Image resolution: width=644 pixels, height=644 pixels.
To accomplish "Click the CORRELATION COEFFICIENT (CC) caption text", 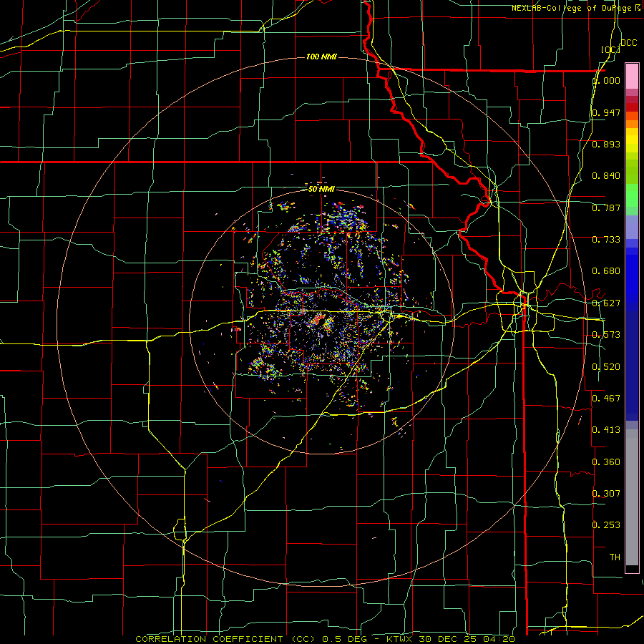I will pos(225,639).
